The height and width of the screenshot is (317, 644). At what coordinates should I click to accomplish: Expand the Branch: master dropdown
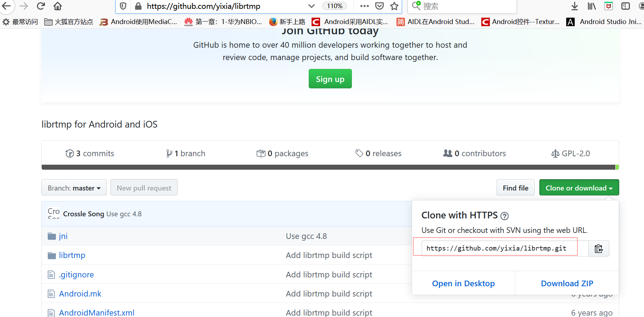tap(74, 188)
